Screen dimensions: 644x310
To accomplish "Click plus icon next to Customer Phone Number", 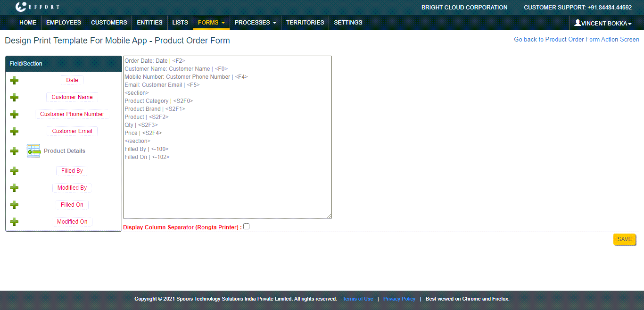I will point(15,114).
